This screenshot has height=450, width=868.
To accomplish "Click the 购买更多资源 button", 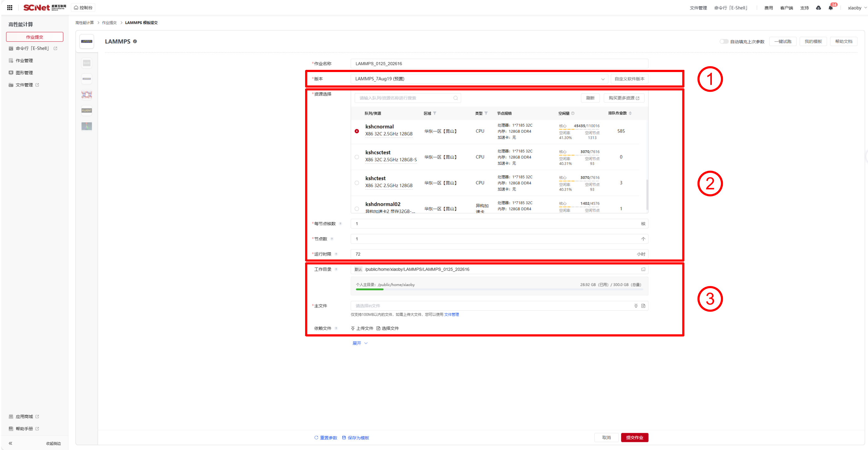I will [624, 98].
